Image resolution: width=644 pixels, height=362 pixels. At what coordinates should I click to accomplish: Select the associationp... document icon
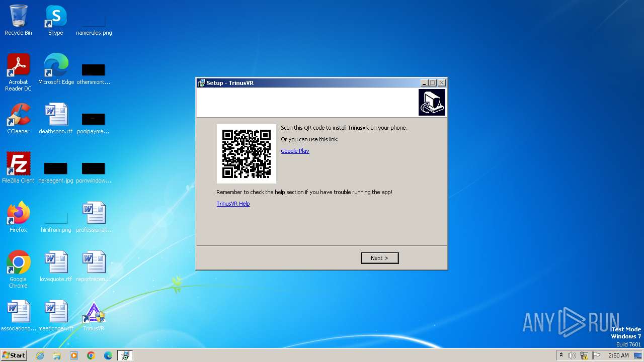[18, 316]
